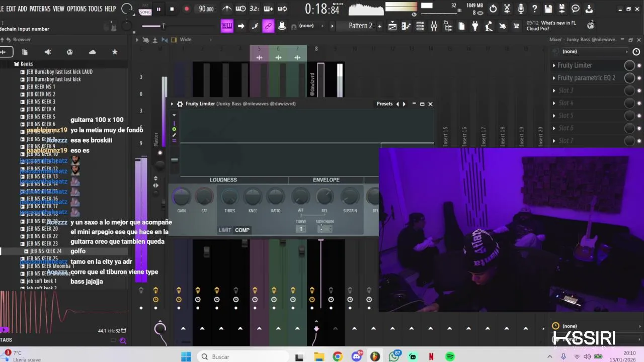Click the Fruity Limiter THRES knob
The height and width of the screenshot is (362, 644).
point(229,197)
